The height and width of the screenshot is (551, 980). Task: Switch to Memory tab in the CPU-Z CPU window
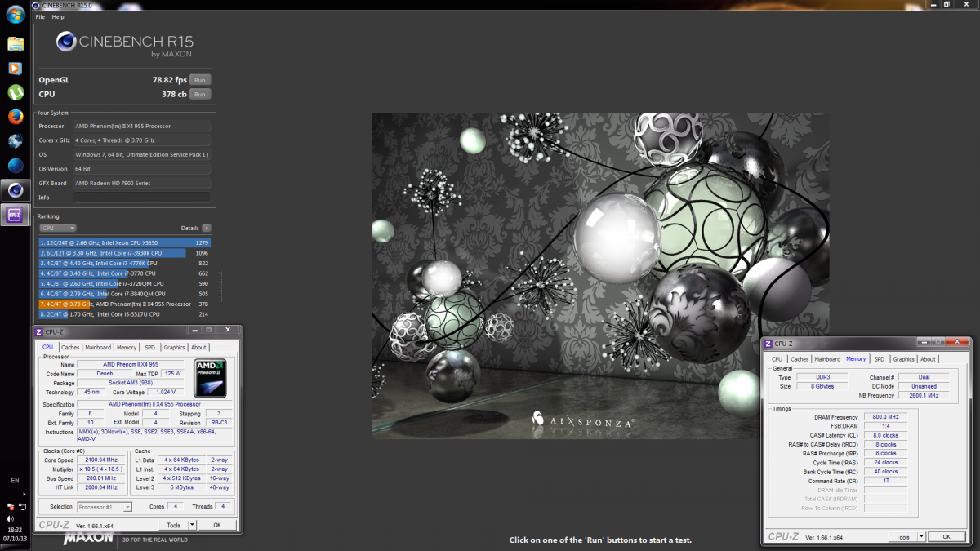point(127,348)
